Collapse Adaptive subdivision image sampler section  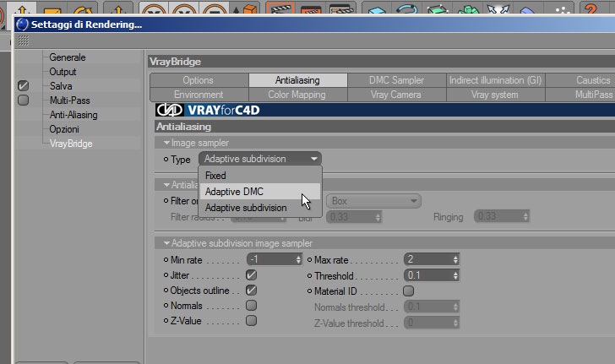tap(166, 243)
